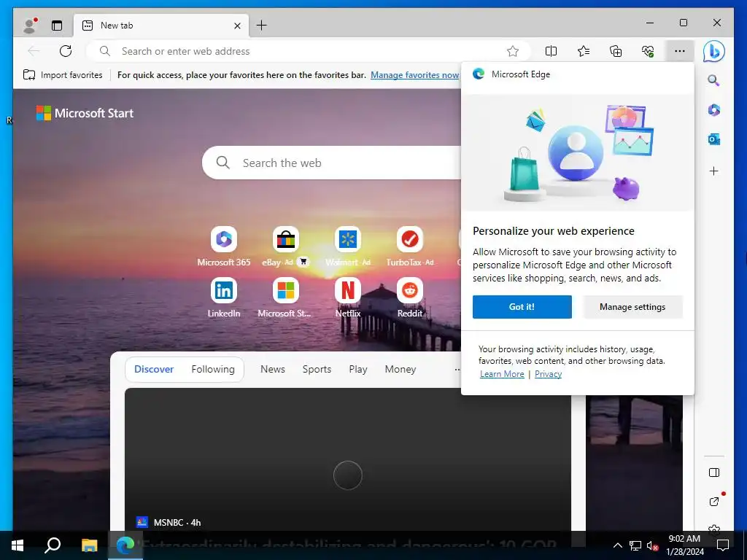The width and height of the screenshot is (747, 560).
Task: Open the Manage favorites now link
Action: [x=415, y=75]
